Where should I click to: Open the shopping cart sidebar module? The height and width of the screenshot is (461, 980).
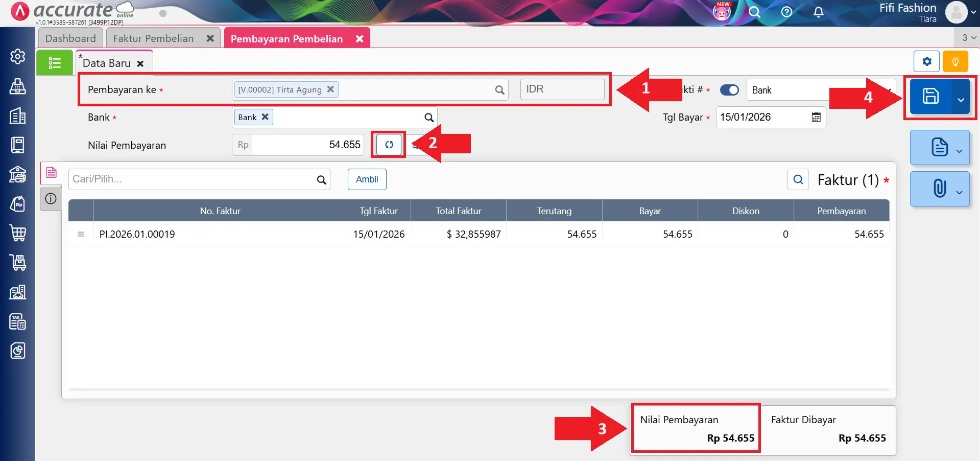[x=18, y=233]
